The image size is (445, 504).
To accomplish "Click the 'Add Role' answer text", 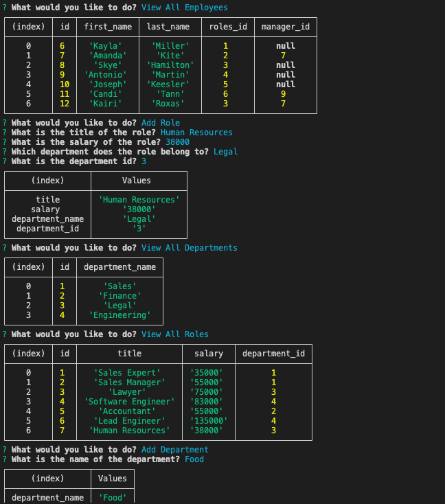I will pyautogui.click(x=161, y=123).
